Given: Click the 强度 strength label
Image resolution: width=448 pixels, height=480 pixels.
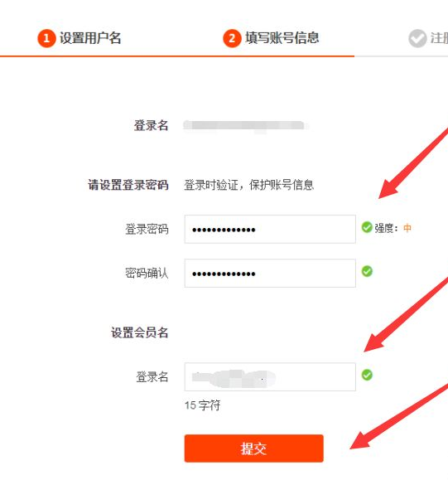Looking at the screenshot, I should click(384, 228).
